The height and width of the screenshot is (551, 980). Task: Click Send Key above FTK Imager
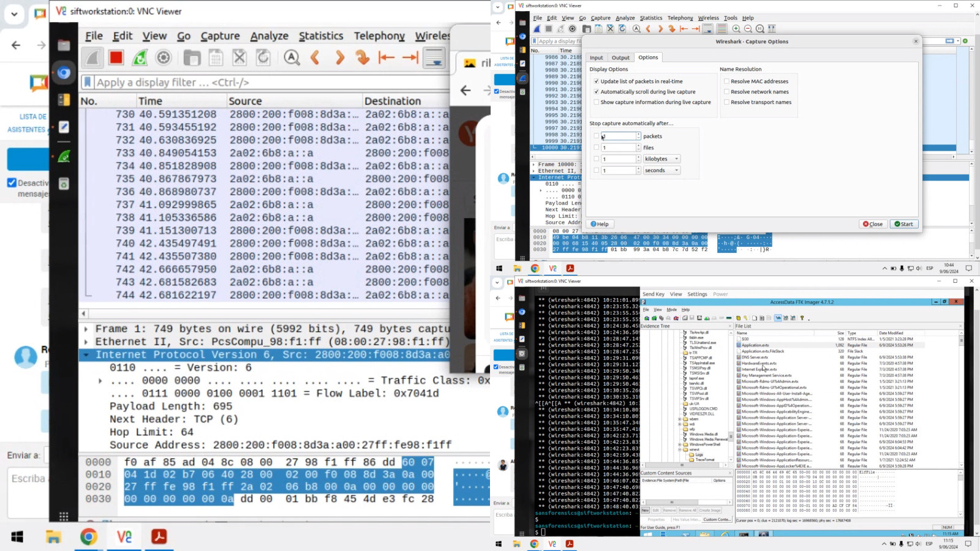[654, 294]
